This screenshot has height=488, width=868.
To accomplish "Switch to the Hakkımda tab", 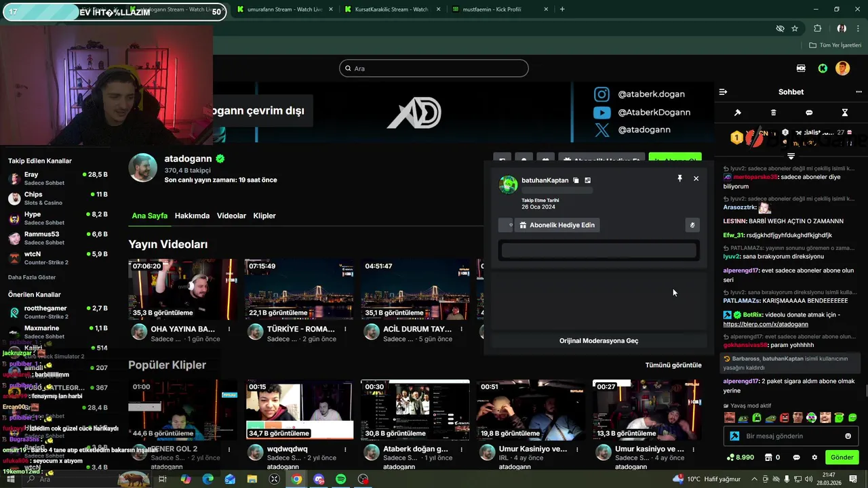I will click(192, 216).
